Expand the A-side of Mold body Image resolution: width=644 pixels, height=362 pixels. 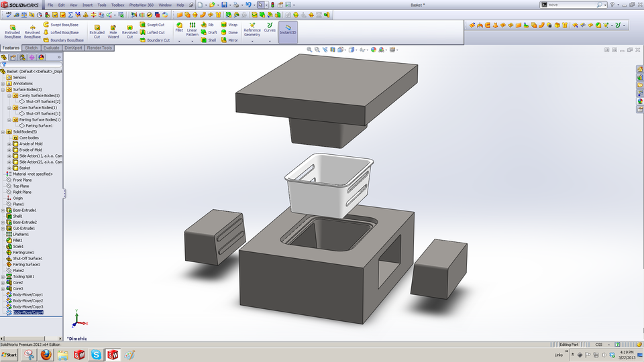coord(9,144)
